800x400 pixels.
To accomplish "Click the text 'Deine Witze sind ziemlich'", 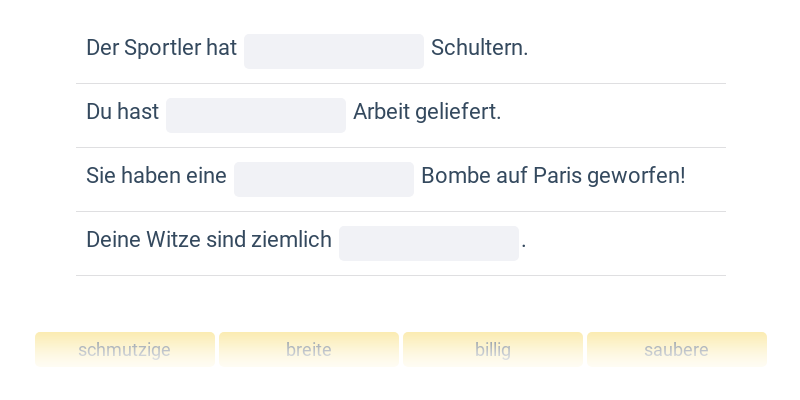I will click(x=209, y=240).
